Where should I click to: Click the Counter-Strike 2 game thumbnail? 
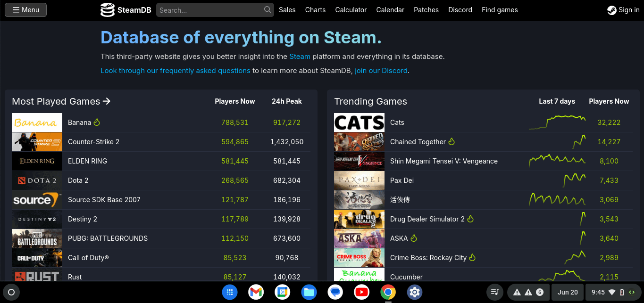point(37,142)
